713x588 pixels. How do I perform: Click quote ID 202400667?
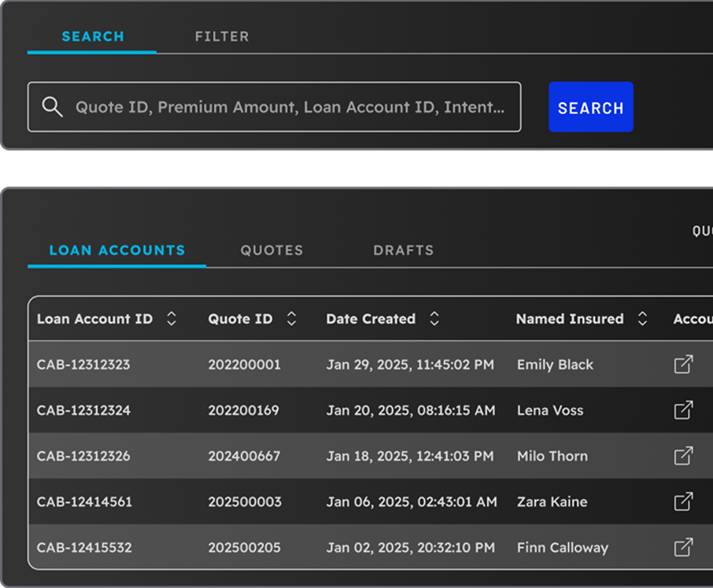[244, 456]
